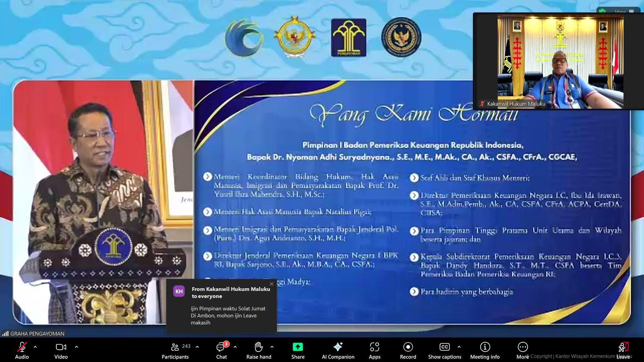Open the More options menu
The width and height of the screenshot is (644, 362).
point(522,349)
